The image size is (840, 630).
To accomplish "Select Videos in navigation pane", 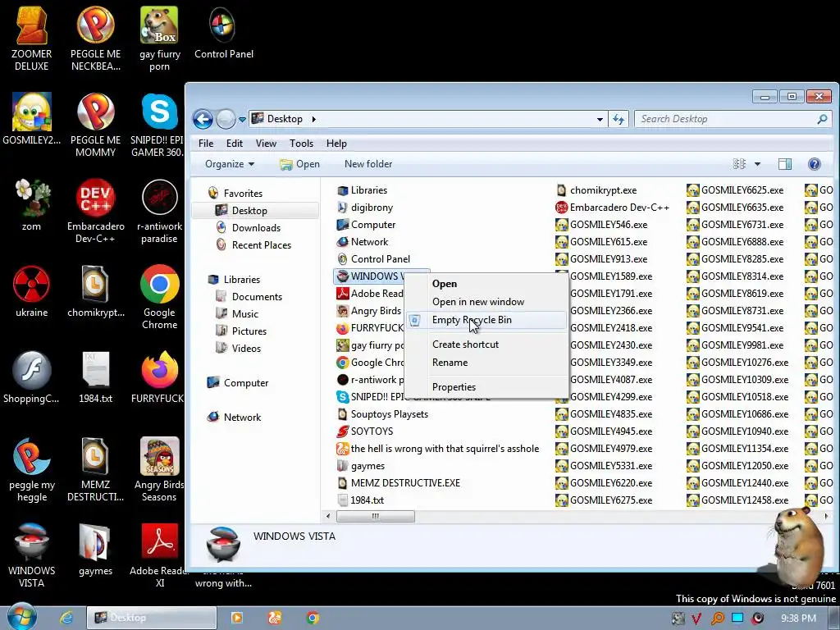I will point(246,348).
